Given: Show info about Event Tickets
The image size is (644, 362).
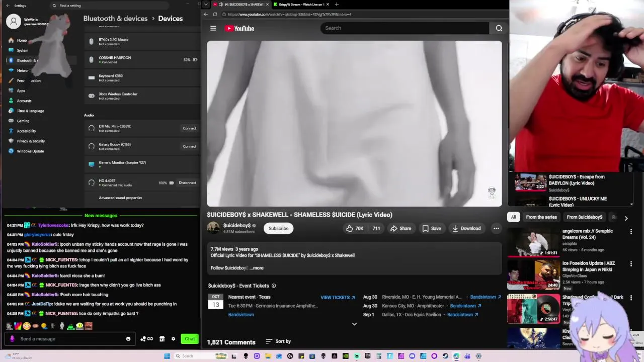Looking at the screenshot, I should [274, 286].
